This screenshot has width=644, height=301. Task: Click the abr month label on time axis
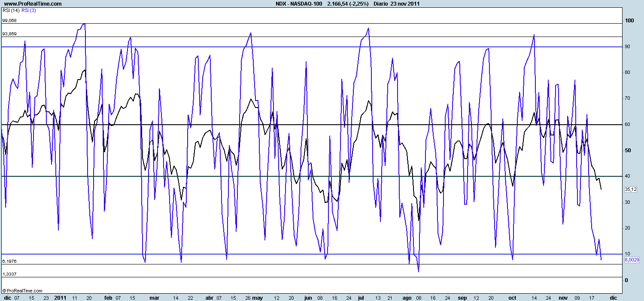pyautogui.click(x=209, y=298)
